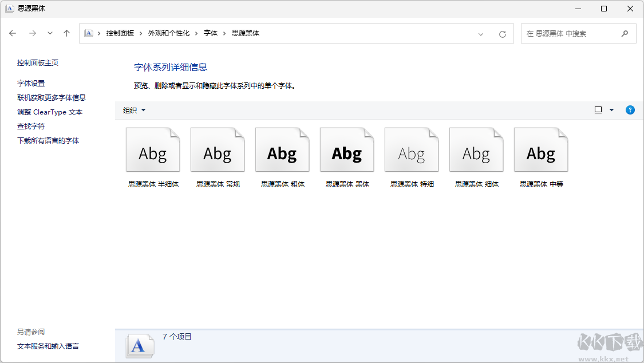Click the back navigation arrow
Screen dimensions: 644x363
tap(13, 33)
